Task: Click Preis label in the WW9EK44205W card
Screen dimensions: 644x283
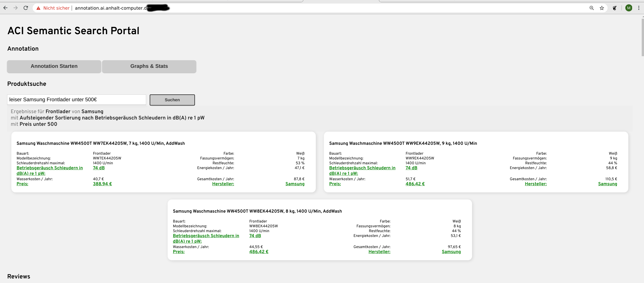Action: (x=335, y=184)
